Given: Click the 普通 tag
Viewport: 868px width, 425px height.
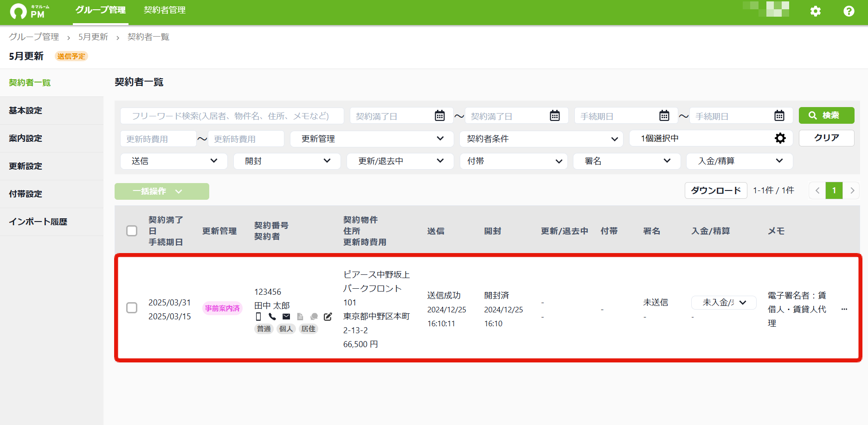Looking at the screenshot, I should coord(264,329).
